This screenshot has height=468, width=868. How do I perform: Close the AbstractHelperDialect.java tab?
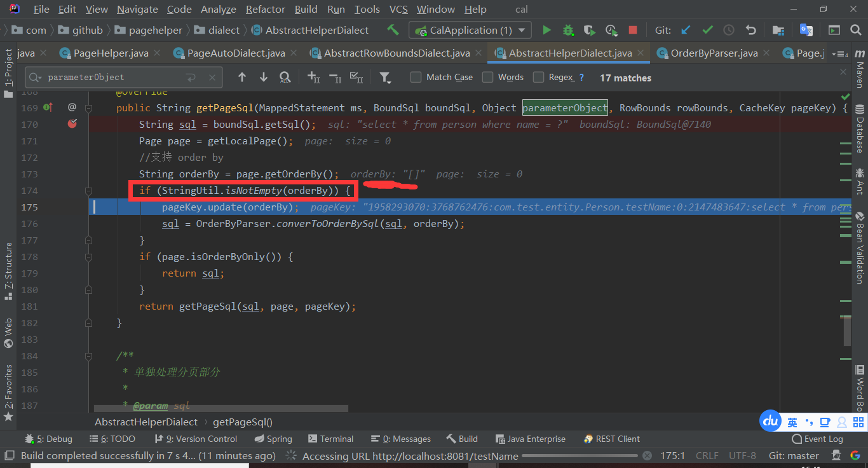click(x=642, y=53)
